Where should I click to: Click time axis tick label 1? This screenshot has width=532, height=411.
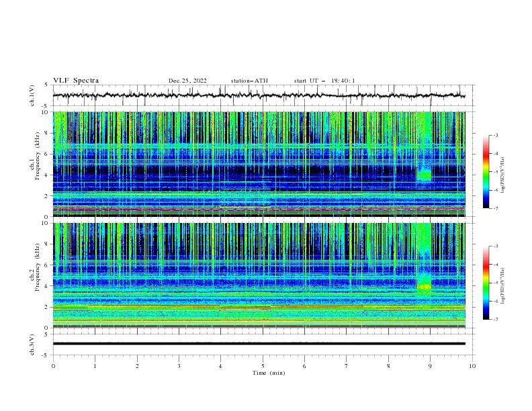95,366
